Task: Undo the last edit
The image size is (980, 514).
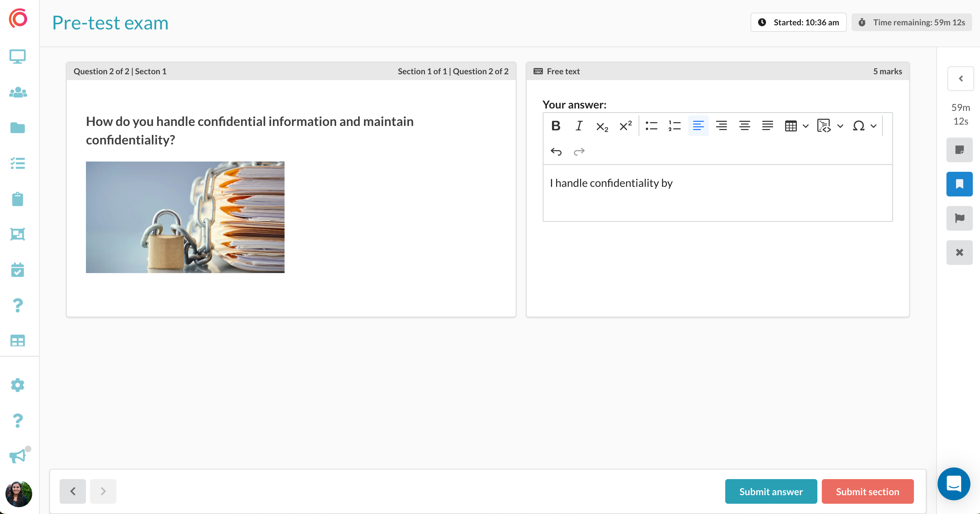Action: coord(556,152)
